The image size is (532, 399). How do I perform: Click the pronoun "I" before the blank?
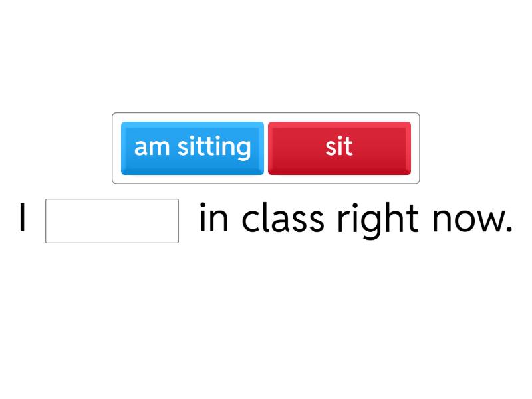[x=23, y=220]
